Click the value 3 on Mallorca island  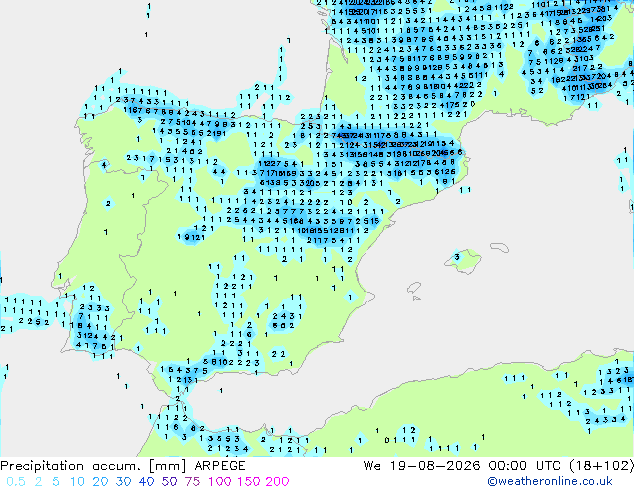tap(456, 257)
